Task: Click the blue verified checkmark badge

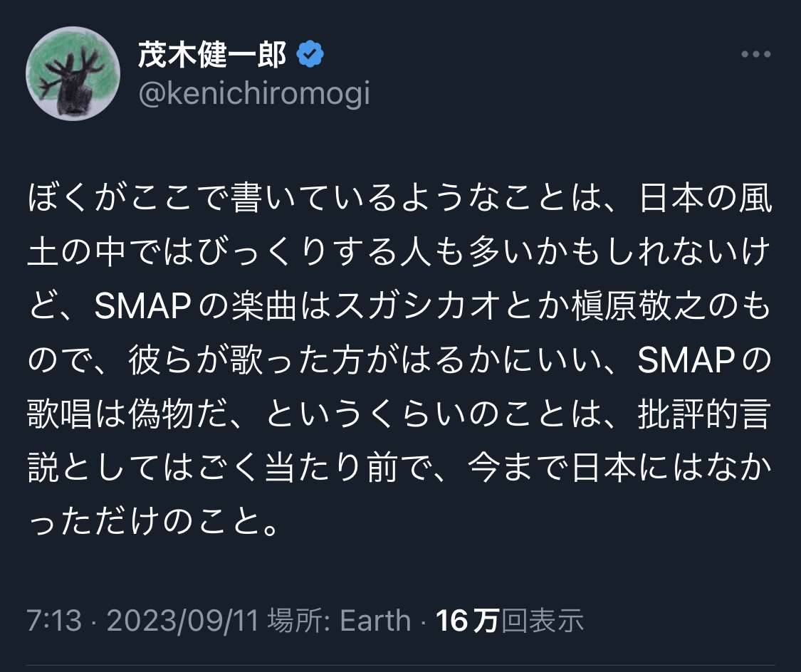Action: point(310,55)
